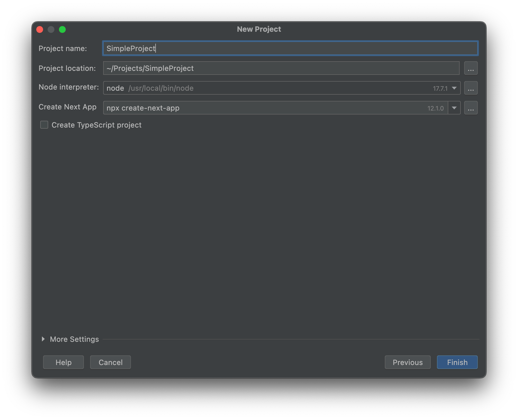Image resolution: width=518 pixels, height=420 pixels.
Task: Check the checkbox next to Create TypeScript project
Action: [x=44, y=125]
